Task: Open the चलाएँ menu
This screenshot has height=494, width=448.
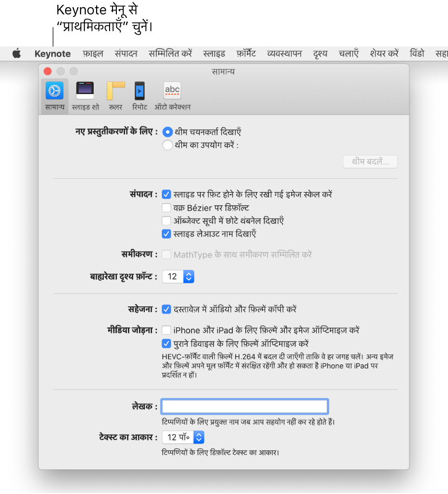Action: 349,54
